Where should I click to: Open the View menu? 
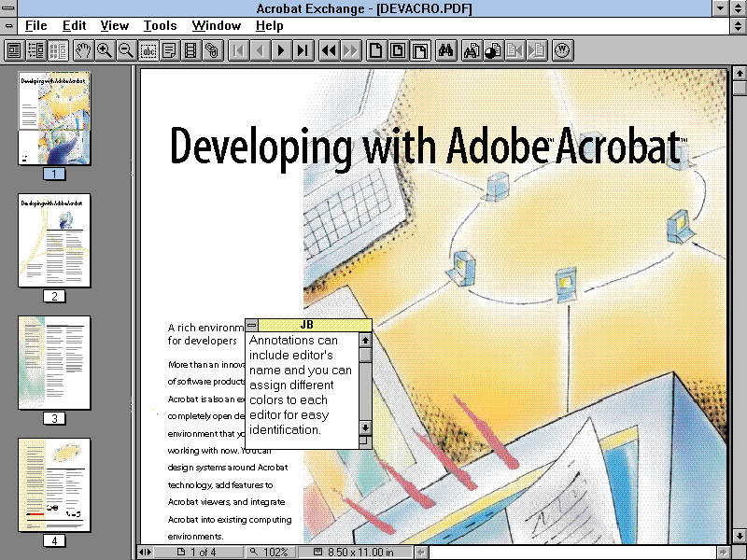[115, 26]
